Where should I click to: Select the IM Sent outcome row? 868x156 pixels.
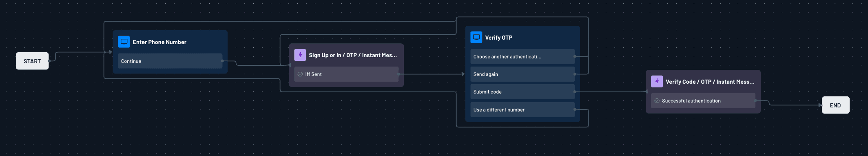(x=346, y=74)
